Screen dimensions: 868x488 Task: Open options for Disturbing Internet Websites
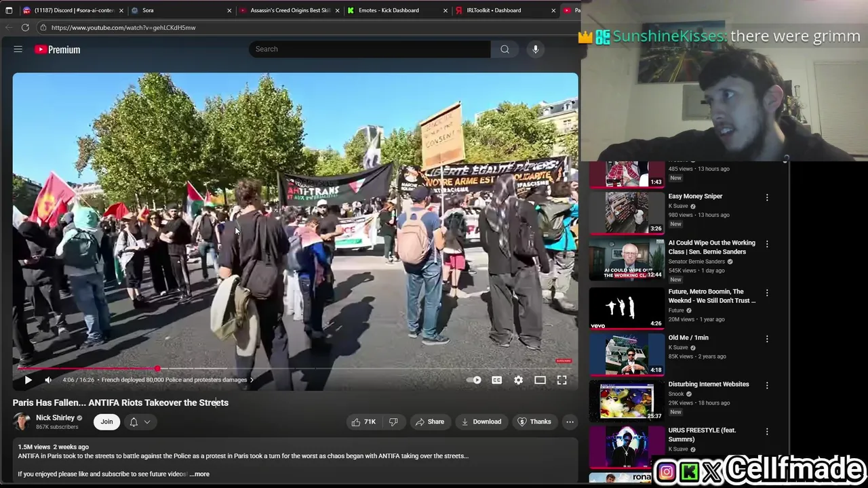pyautogui.click(x=767, y=385)
